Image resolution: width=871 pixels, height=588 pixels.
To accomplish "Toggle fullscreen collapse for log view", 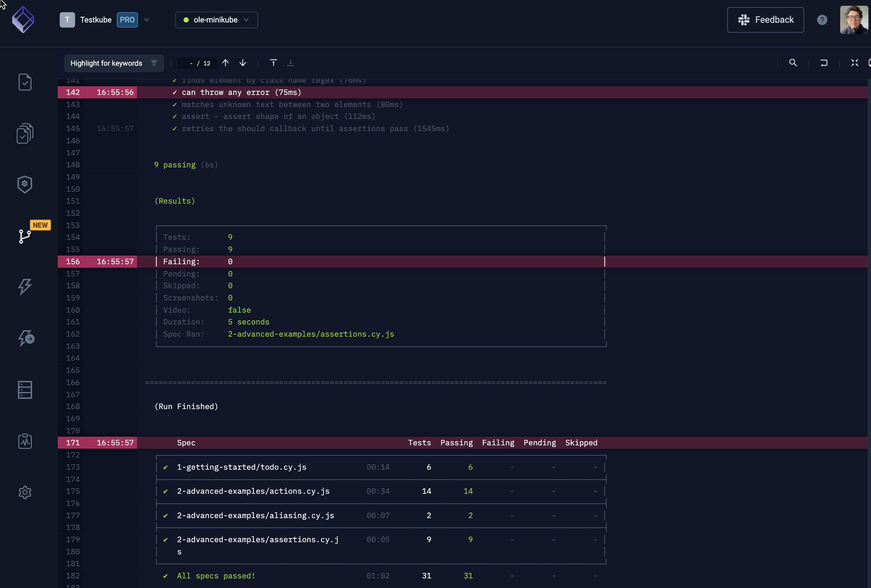I will coord(854,63).
